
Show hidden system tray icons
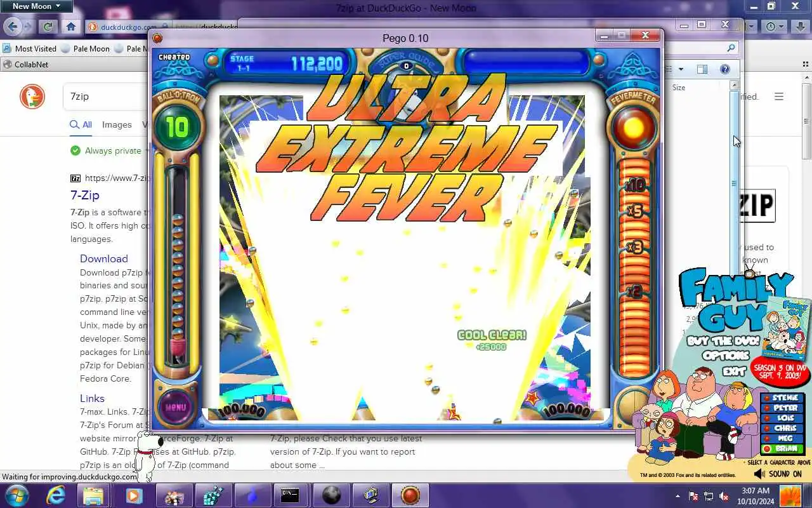[678, 496]
